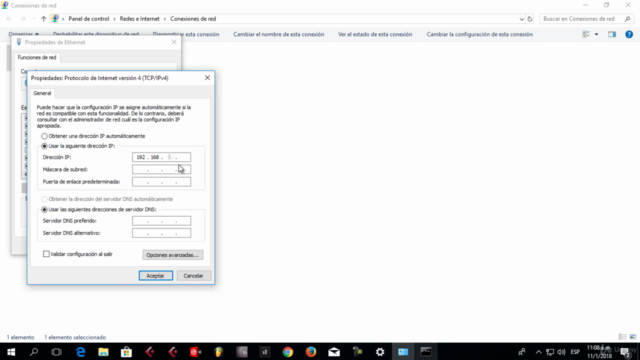Launch Microsoft Edge from the taskbar
Viewport: 640px width, 360px height.
pos(80,352)
